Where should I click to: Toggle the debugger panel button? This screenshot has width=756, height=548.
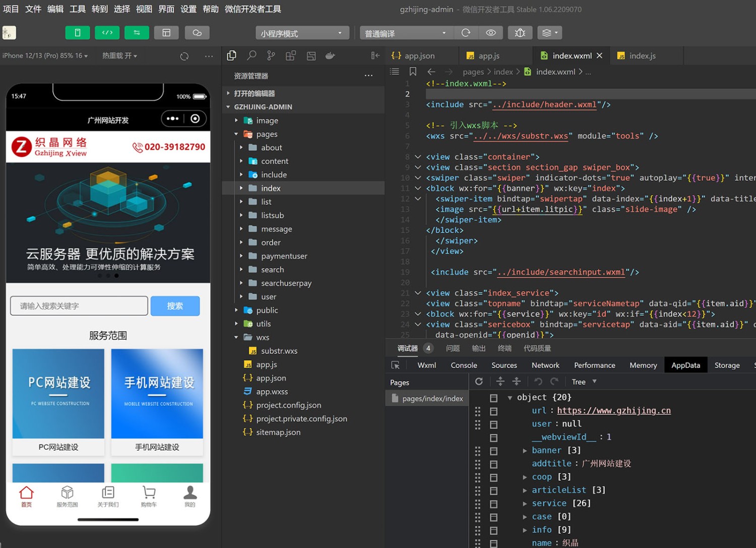[137, 33]
